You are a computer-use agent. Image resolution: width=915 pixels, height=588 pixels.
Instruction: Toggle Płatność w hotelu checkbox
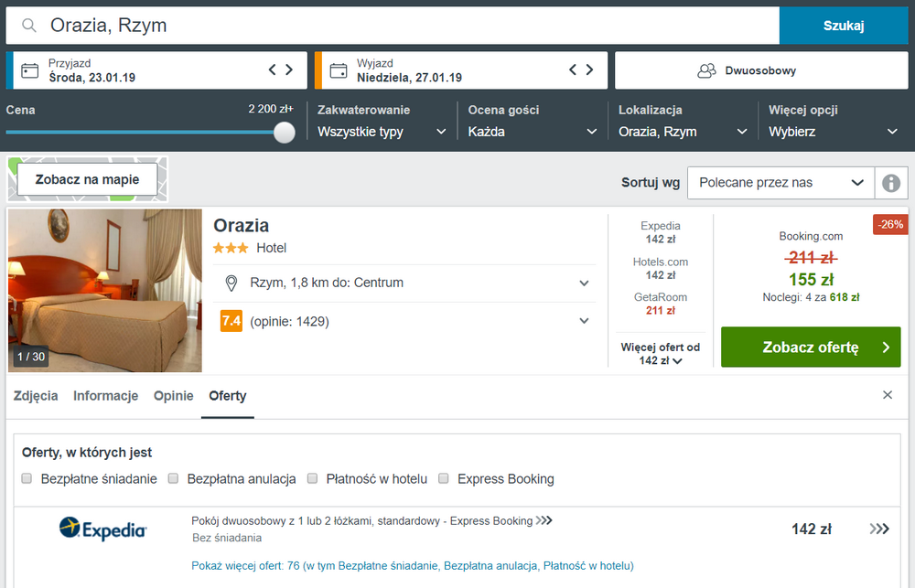[x=312, y=478]
